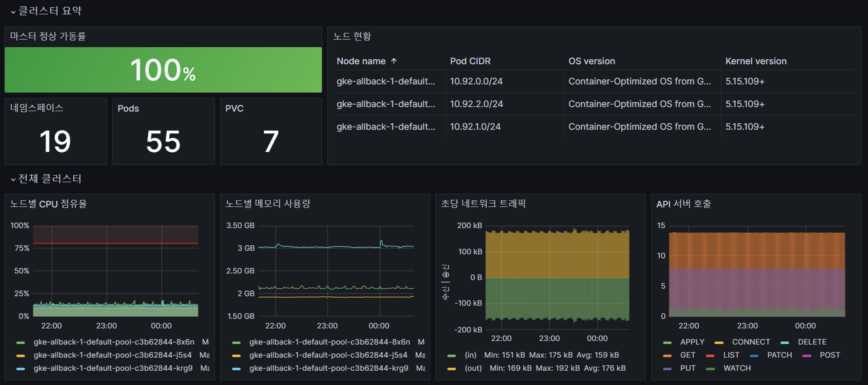Open the 노드별 CPU 점유율 panel title menu
Screen dimensions: 868x385
point(48,204)
